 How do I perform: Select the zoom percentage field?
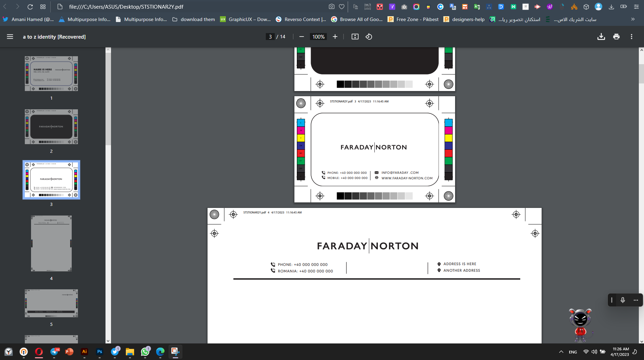point(318,37)
